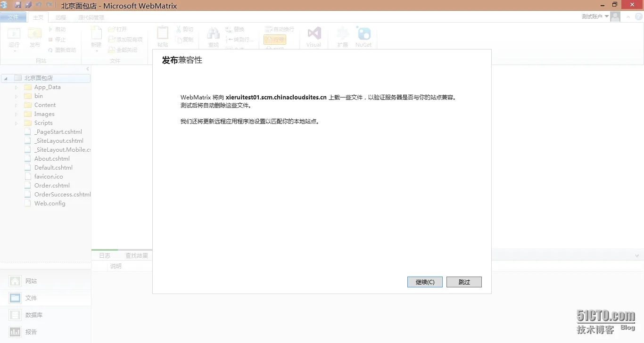Expand the Scripts folder arrow
The width and height of the screenshot is (644, 343).
click(x=16, y=123)
